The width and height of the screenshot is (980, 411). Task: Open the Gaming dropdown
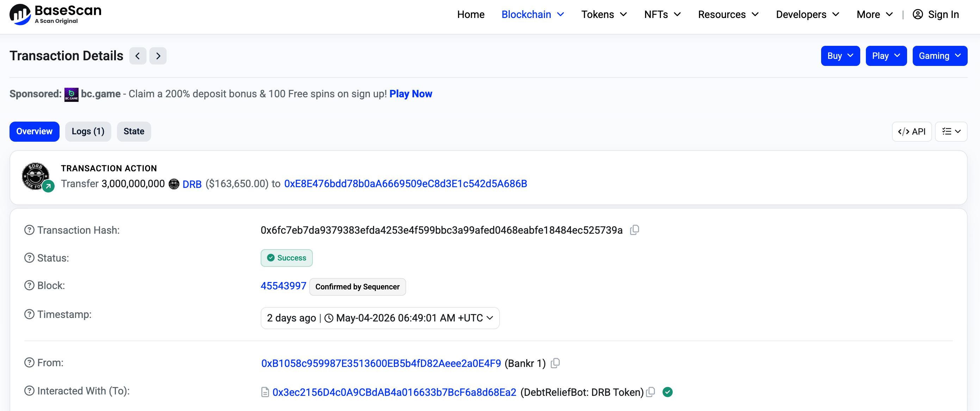click(x=940, y=56)
